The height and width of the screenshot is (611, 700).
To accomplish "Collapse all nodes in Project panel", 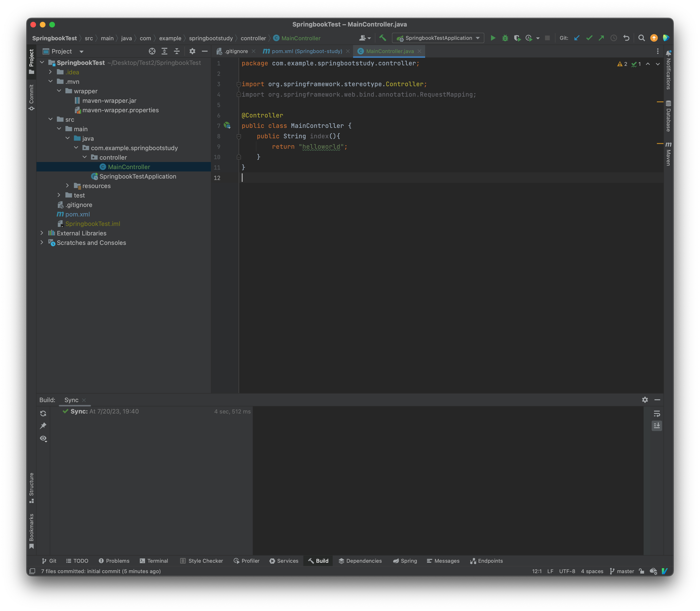I will [177, 51].
